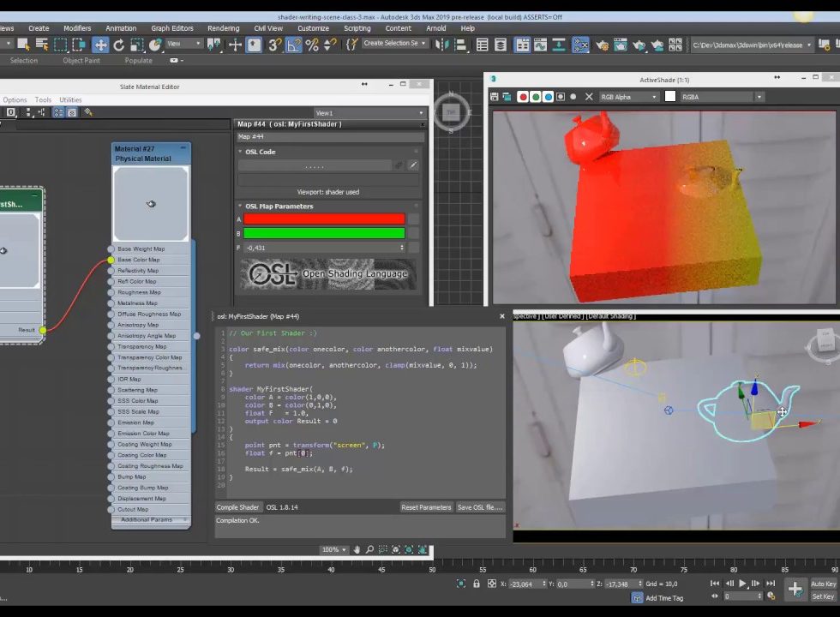Toggle the red channel in ActiveShade
The height and width of the screenshot is (617, 840).
[523, 97]
